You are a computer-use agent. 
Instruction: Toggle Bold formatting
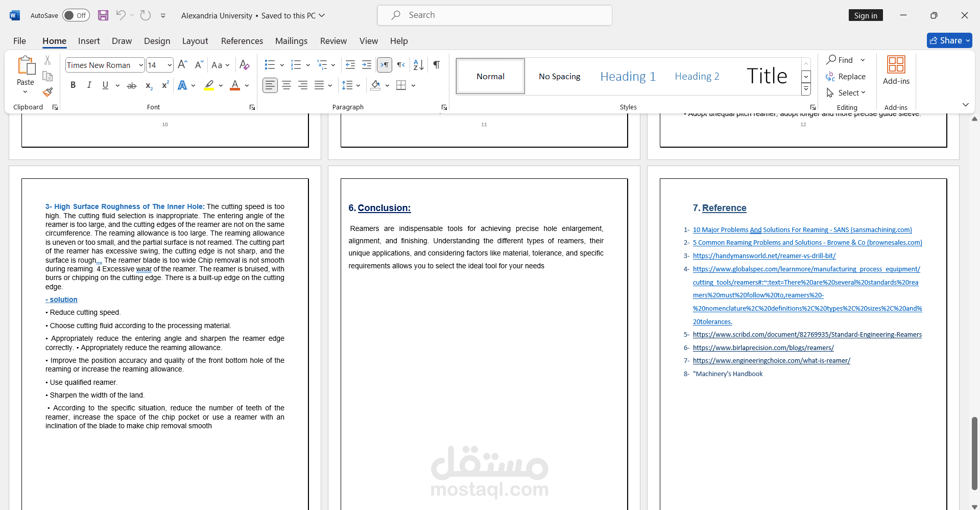(73, 85)
